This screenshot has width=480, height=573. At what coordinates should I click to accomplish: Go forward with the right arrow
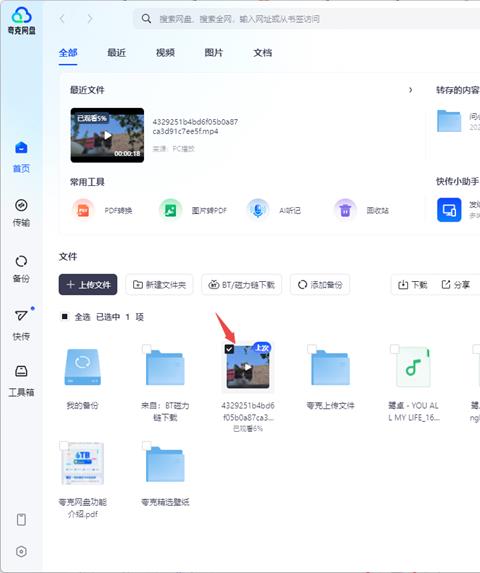click(90, 19)
